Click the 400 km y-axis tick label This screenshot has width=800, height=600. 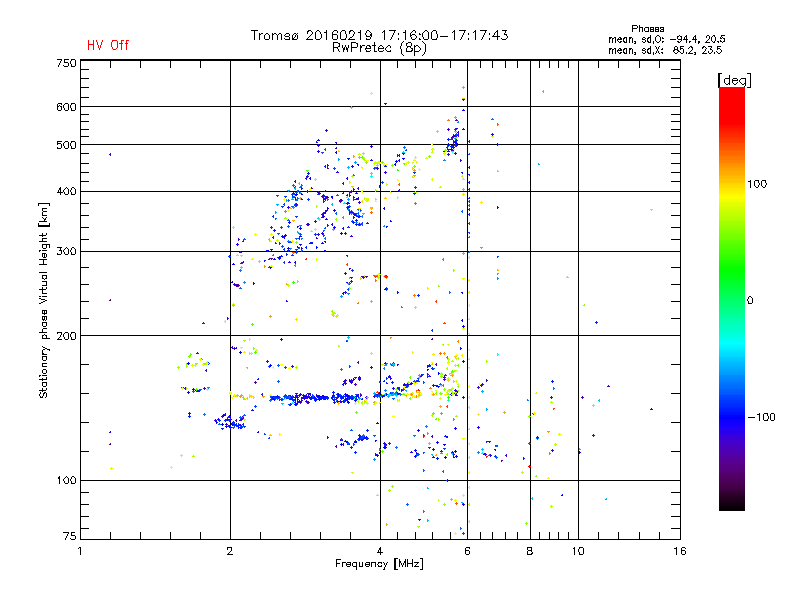coord(66,192)
